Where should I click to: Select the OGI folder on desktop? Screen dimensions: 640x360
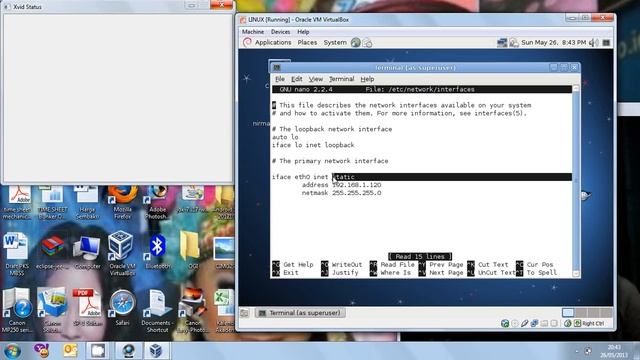(x=192, y=250)
